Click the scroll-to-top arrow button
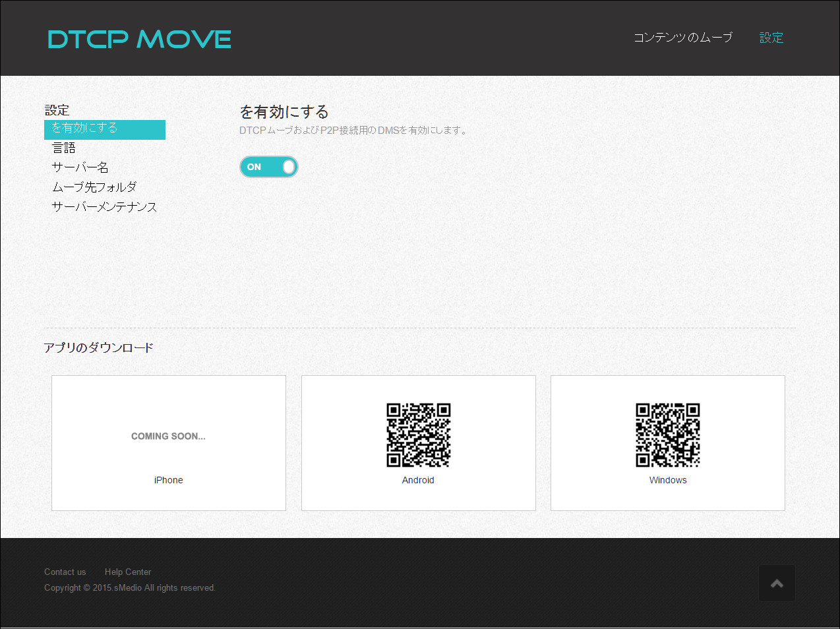This screenshot has width=840, height=629. click(776, 583)
